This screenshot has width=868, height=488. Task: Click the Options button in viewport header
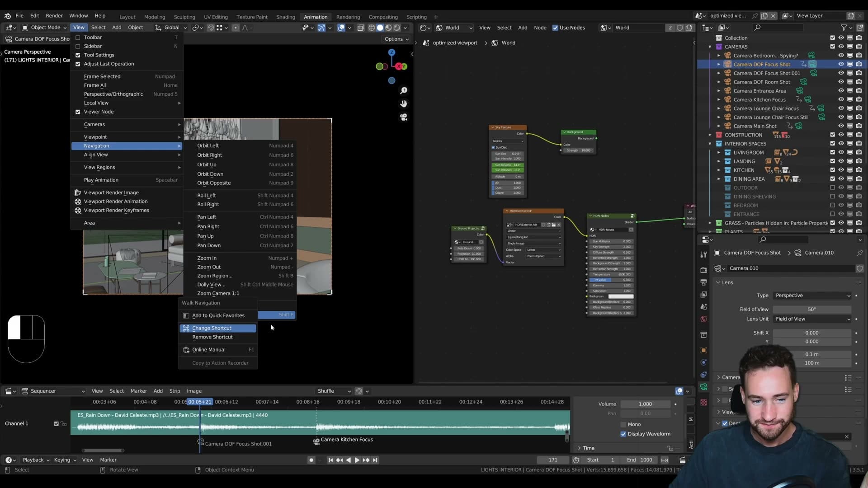[x=396, y=39]
